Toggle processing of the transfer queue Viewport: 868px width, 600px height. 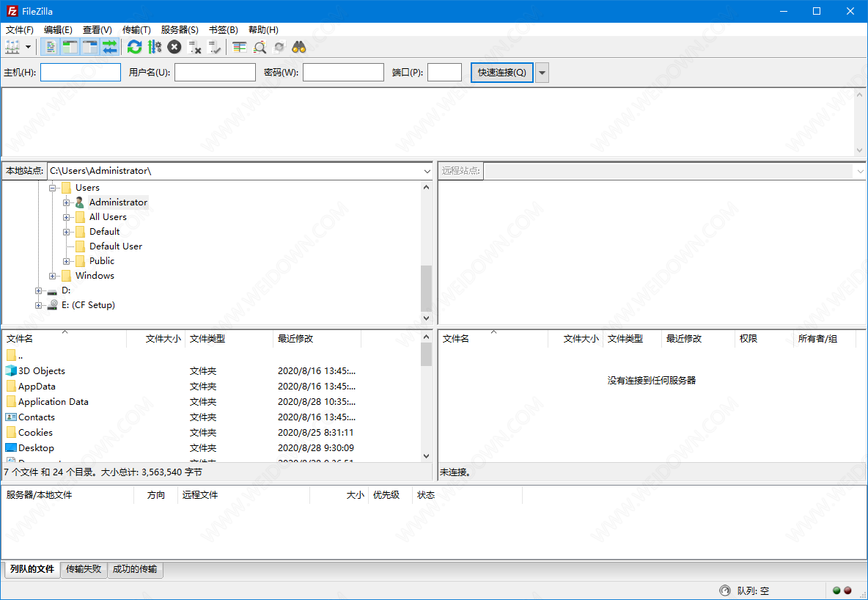coord(155,47)
